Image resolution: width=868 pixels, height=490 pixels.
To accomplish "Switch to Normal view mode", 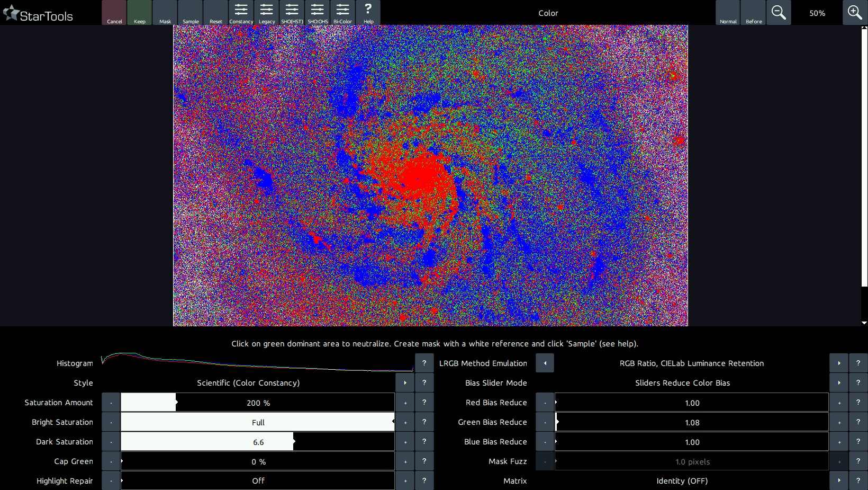I will tap(728, 13).
